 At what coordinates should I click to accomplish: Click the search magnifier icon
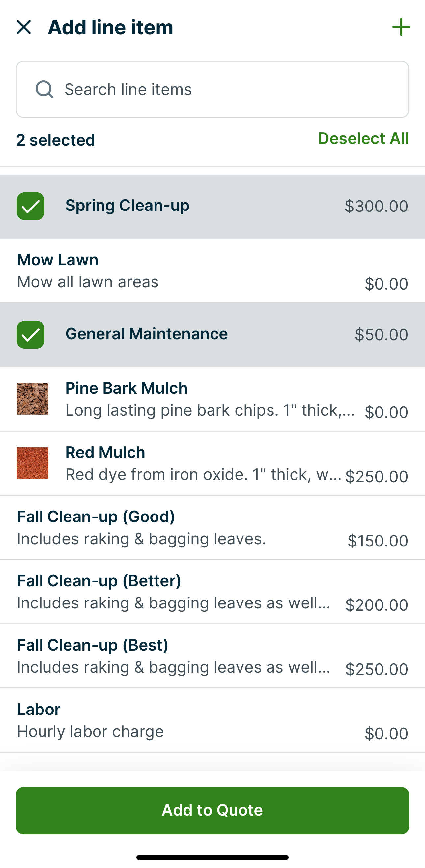point(45,89)
